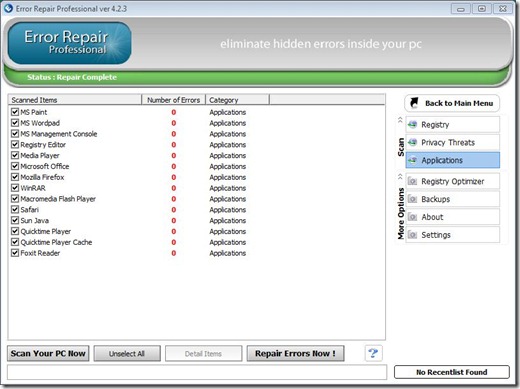The image size is (520, 389).
Task: Uncheck the Microsoft Office checkbox
Action: click(x=15, y=166)
